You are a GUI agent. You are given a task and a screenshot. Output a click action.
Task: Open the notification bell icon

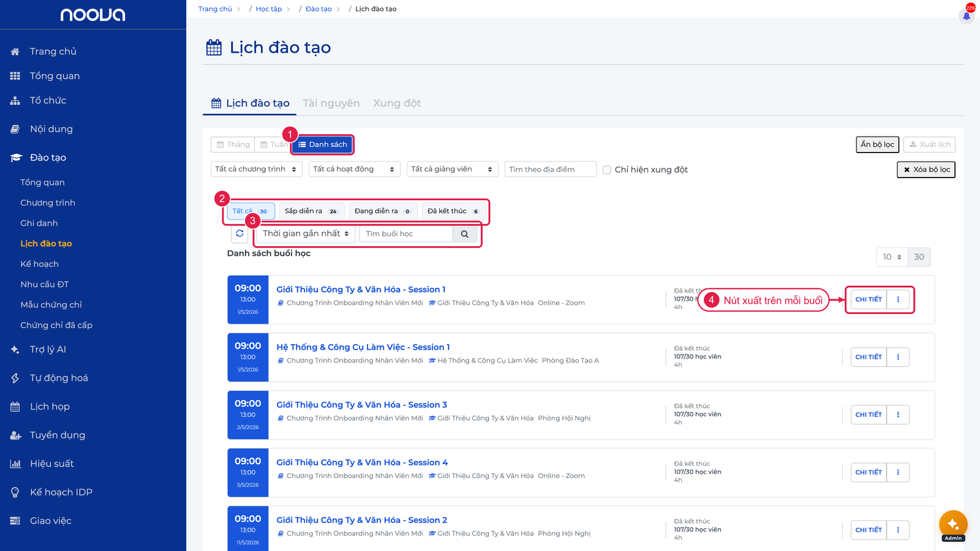coord(967,16)
